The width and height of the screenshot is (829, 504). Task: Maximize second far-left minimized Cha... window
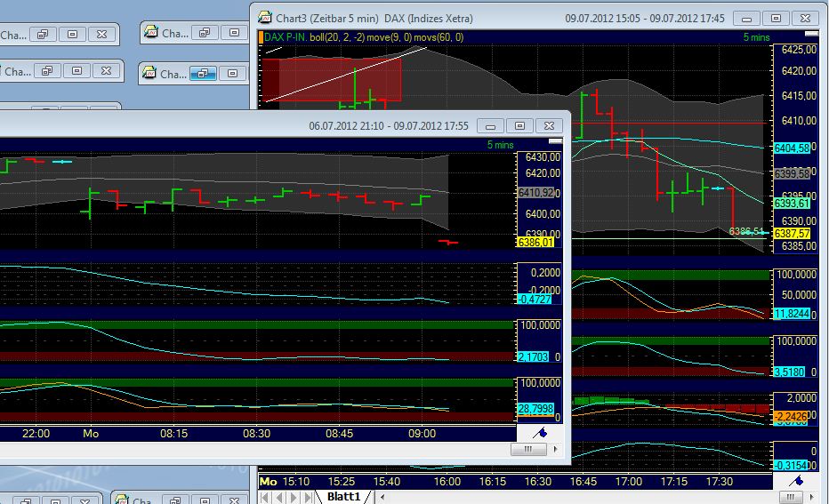click(x=76, y=71)
